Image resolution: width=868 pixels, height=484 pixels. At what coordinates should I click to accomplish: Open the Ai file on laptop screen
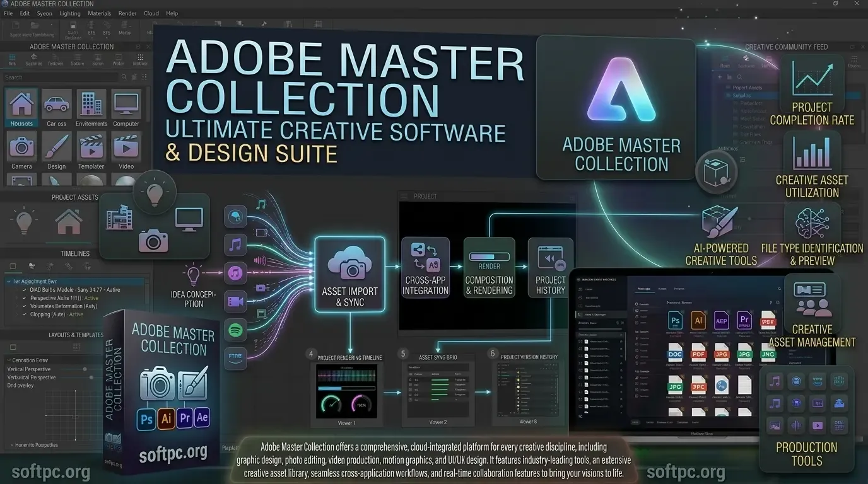(x=698, y=320)
